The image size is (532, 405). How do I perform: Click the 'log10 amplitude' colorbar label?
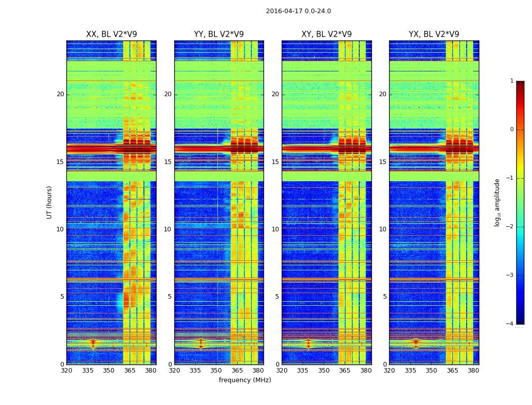pyautogui.click(x=498, y=202)
